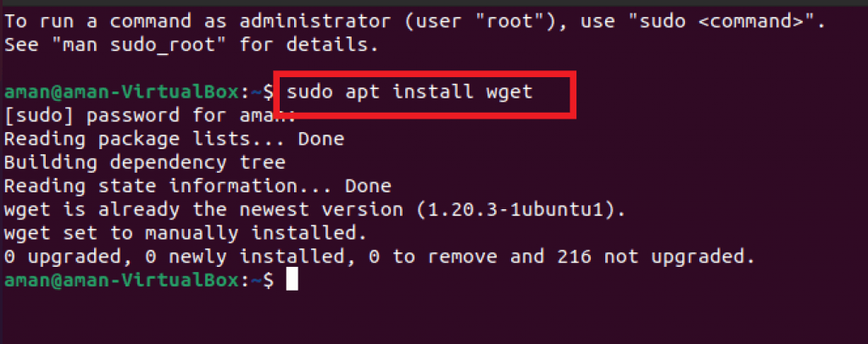This screenshot has height=344, width=868.
Task: Click the "Reading state information... Done" line
Action: pyautogui.click(x=198, y=186)
